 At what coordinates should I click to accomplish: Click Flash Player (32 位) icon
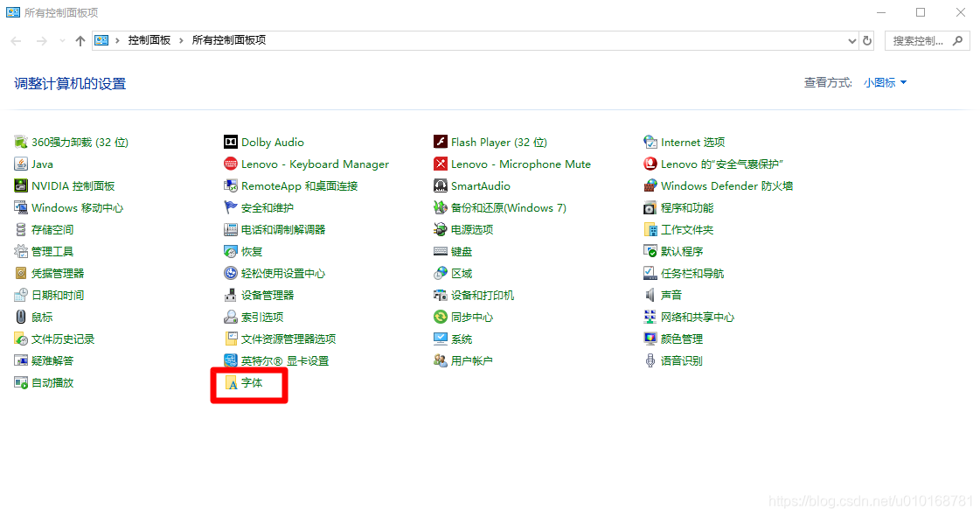point(441,142)
